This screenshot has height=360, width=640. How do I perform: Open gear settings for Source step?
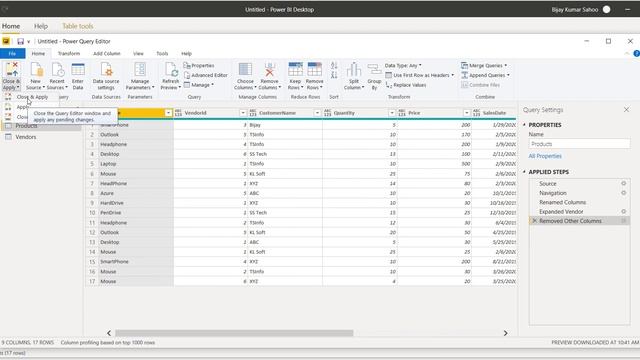(x=624, y=183)
